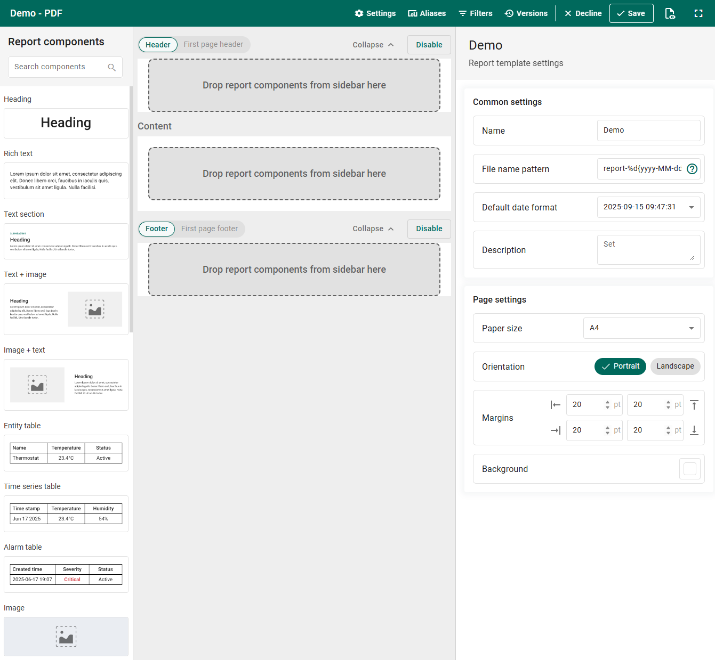Viewport: 715px width, 660px height.
Task: Switch to First page header option
Action: click(213, 45)
